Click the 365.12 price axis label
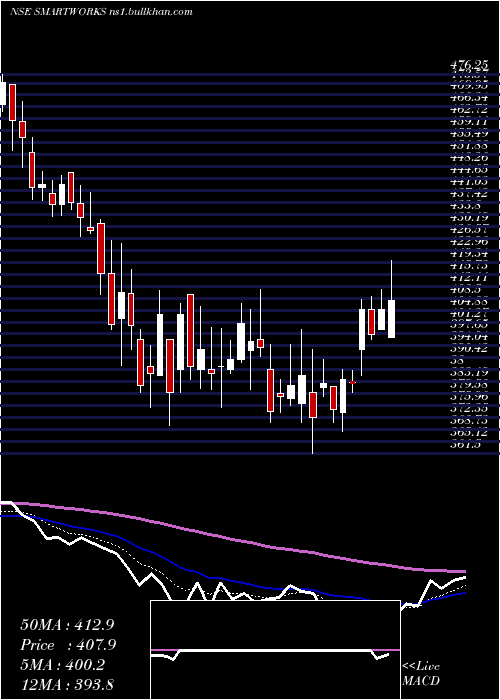500x700 pixels. pos(469,433)
